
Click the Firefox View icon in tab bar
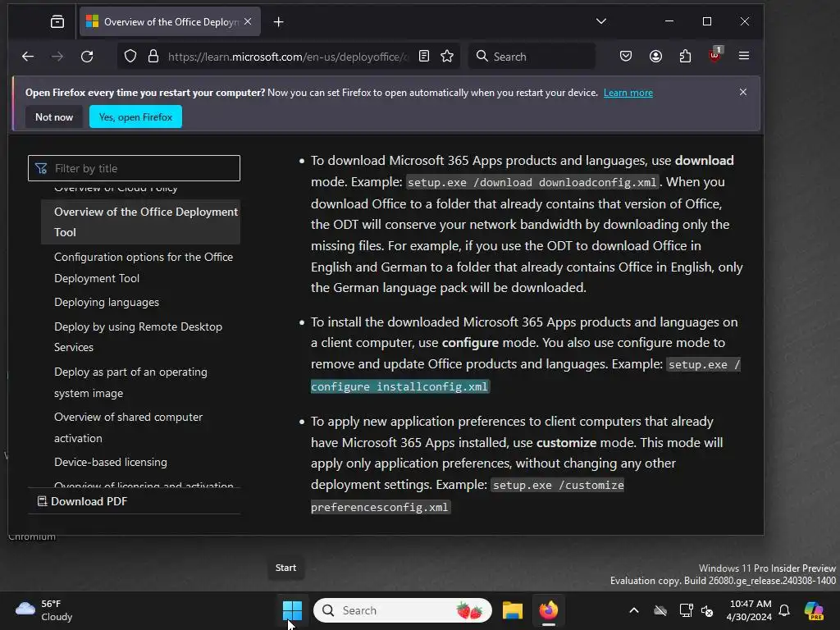[x=57, y=21]
